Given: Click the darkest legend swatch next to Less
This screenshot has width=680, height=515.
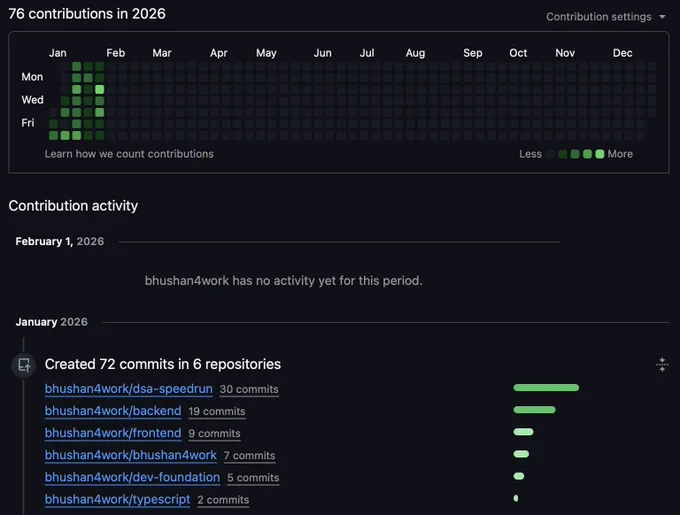Looking at the screenshot, I should (x=550, y=154).
